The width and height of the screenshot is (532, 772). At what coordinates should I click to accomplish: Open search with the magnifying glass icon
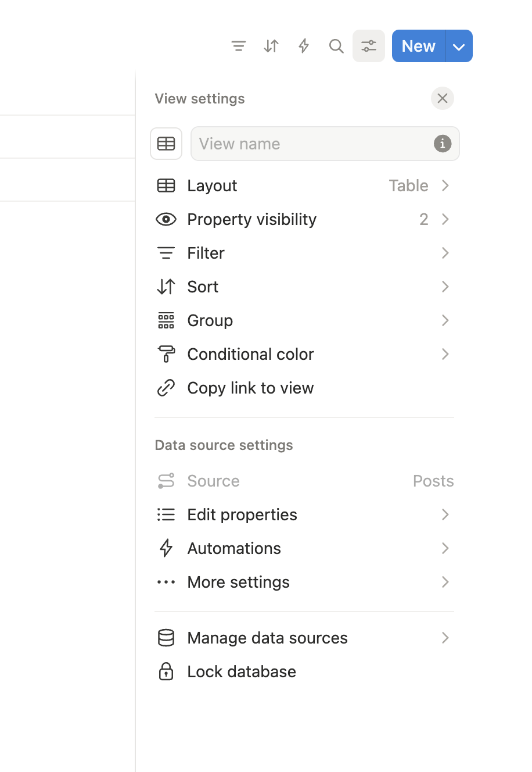pyautogui.click(x=336, y=46)
